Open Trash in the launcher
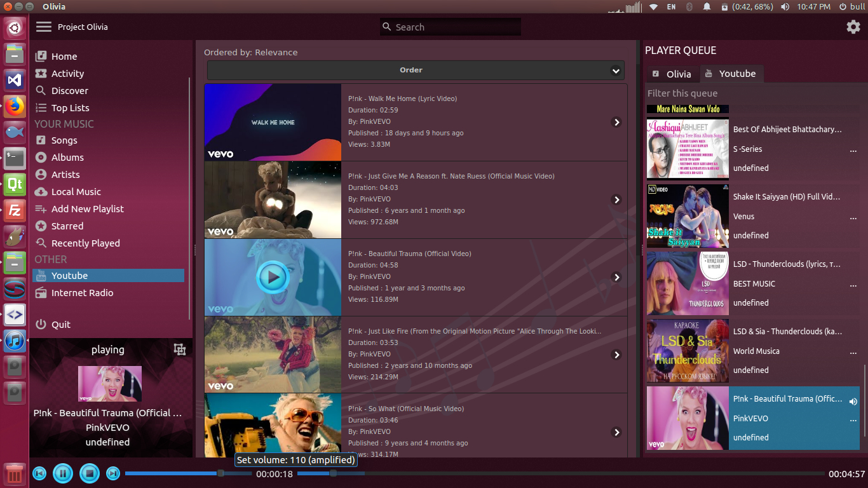Screen dimensions: 868x488 (15, 474)
